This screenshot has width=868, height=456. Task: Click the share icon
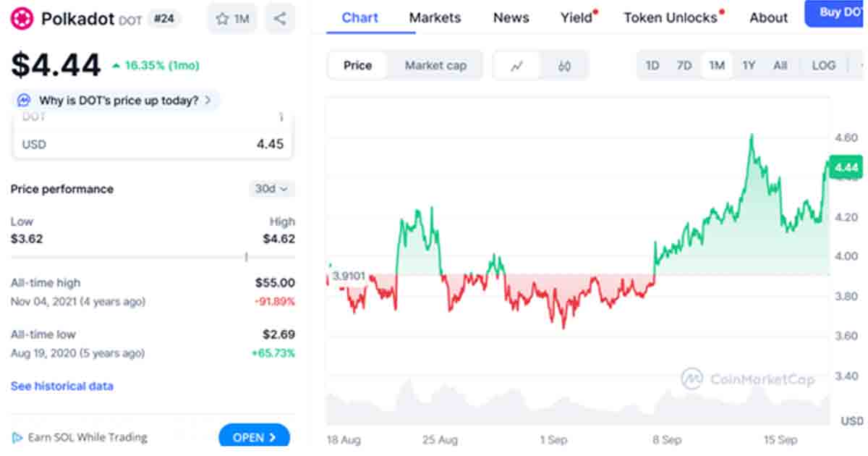pos(280,19)
